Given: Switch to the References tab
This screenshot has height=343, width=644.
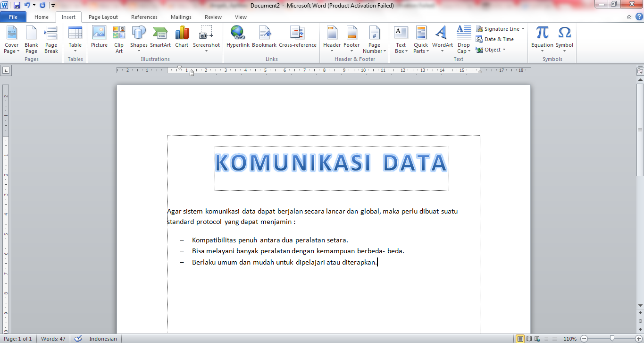Looking at the screenshot, I should click(144, 17).
